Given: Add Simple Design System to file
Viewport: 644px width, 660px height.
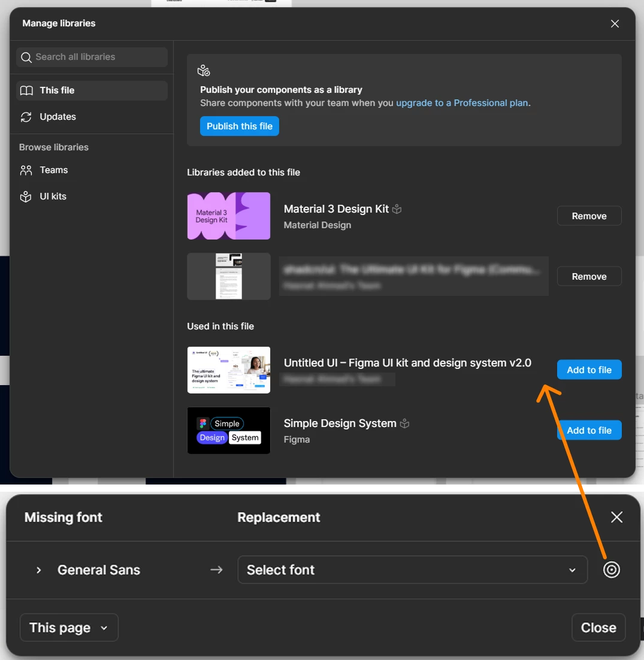Looking at the screenshot, I should 589,430.
